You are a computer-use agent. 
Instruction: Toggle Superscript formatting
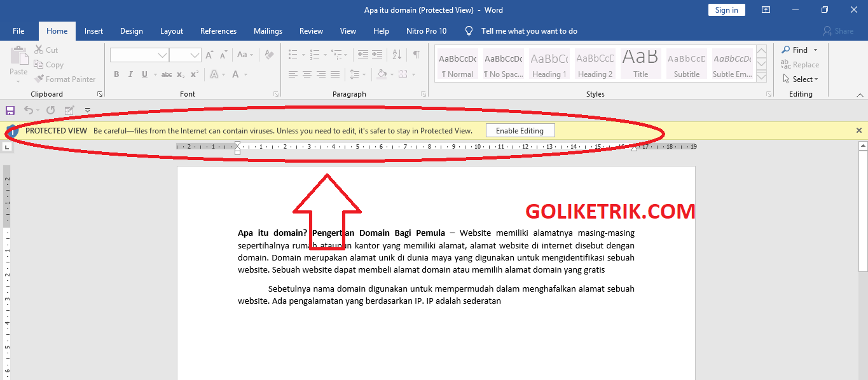click(195, 74)
